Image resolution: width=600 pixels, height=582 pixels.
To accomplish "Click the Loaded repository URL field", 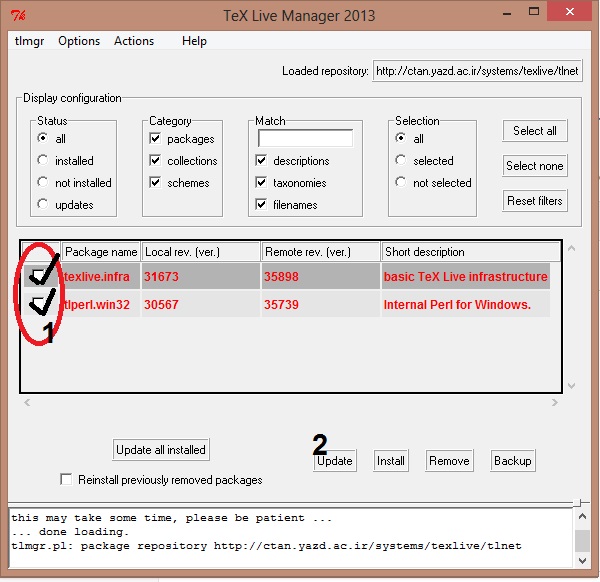I will (x=478, y=71).
